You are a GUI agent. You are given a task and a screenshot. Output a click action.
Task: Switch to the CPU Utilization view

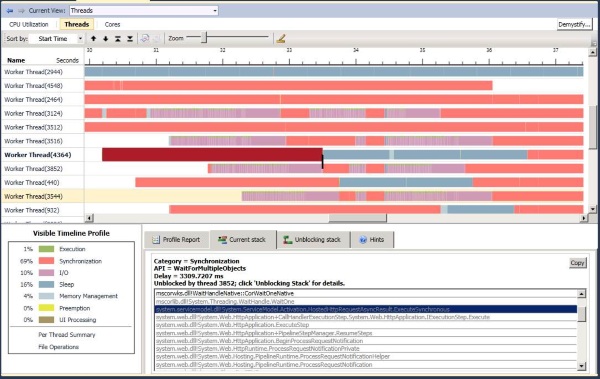[29, 25]
